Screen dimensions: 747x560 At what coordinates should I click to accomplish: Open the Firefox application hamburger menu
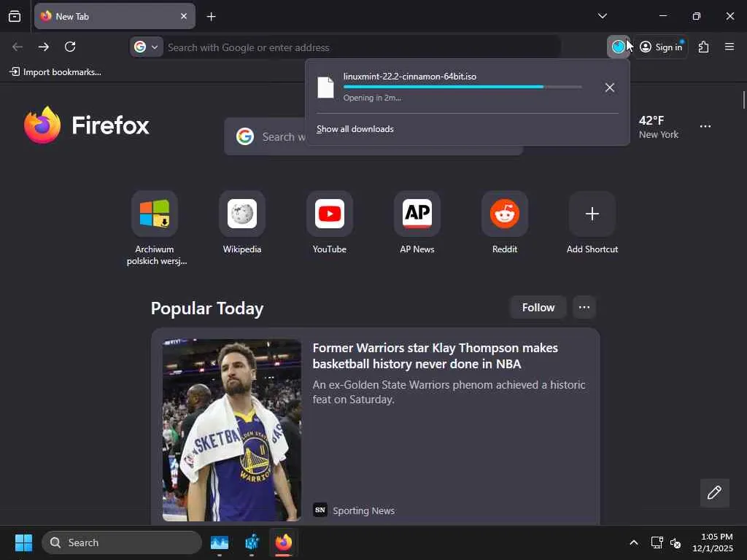pyautogui.click(x=729, y=47)
